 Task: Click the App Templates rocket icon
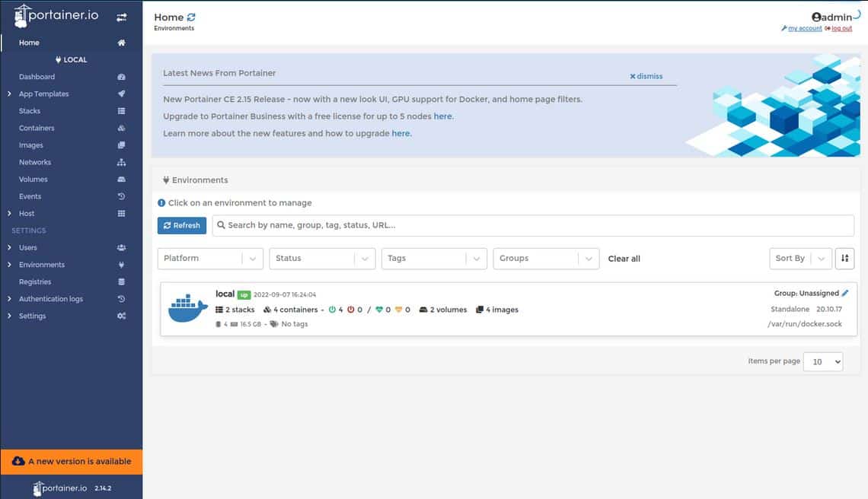coord(121,94)
